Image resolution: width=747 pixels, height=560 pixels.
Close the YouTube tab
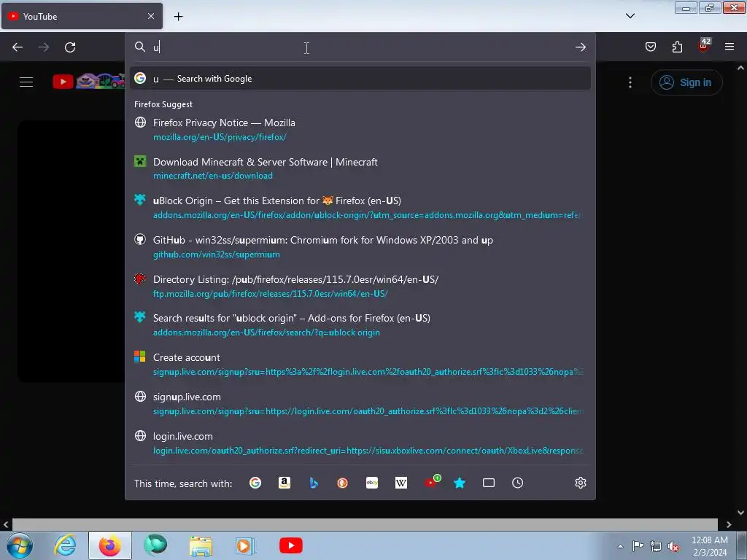click(151, 16)
